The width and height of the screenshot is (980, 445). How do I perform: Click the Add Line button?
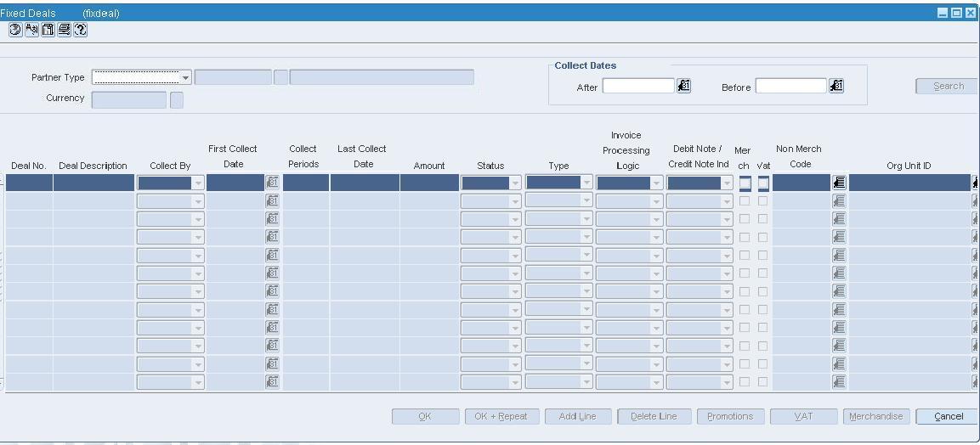click(577, 416)
